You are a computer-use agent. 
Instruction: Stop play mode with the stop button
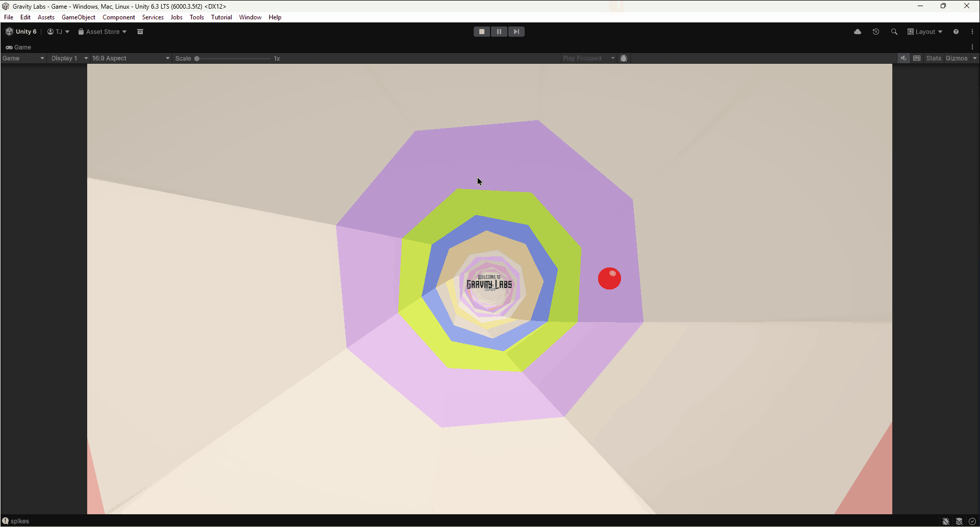481,32
